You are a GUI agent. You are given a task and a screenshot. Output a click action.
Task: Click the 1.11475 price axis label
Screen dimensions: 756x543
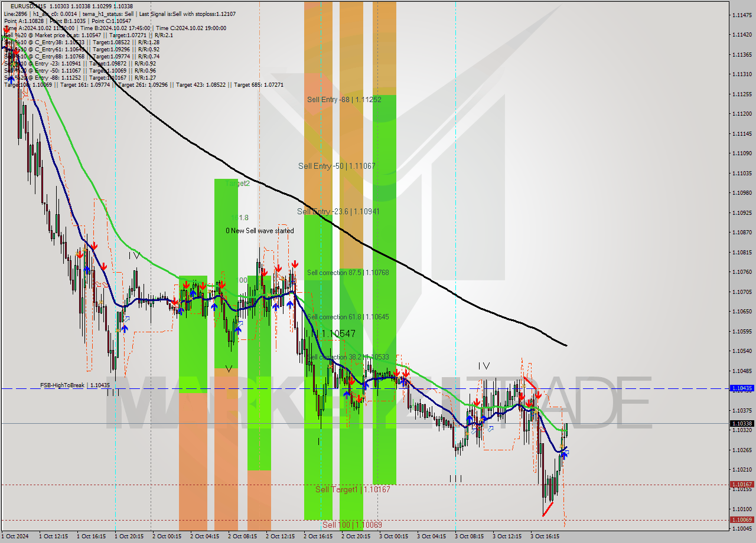tap(742, 15)
